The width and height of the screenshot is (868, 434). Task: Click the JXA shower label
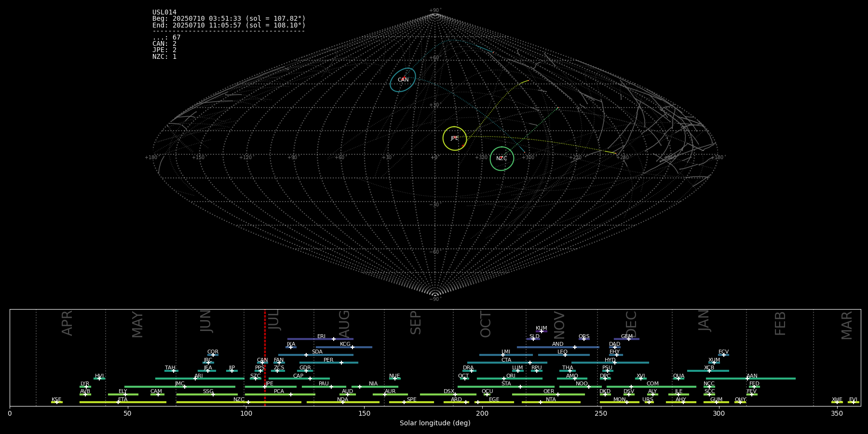pos(291,344)
